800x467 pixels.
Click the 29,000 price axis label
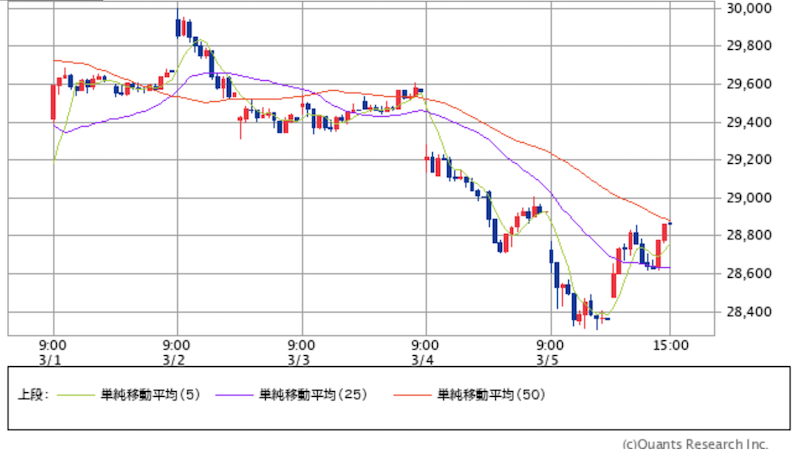(x=749, y=198)
